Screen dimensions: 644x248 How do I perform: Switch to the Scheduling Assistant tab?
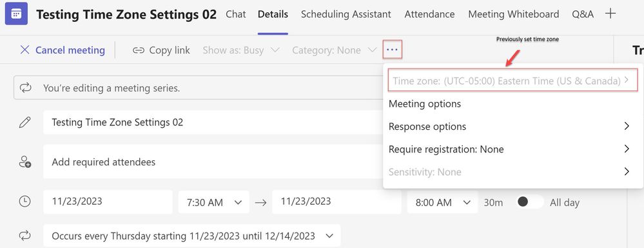click(346, 14)
